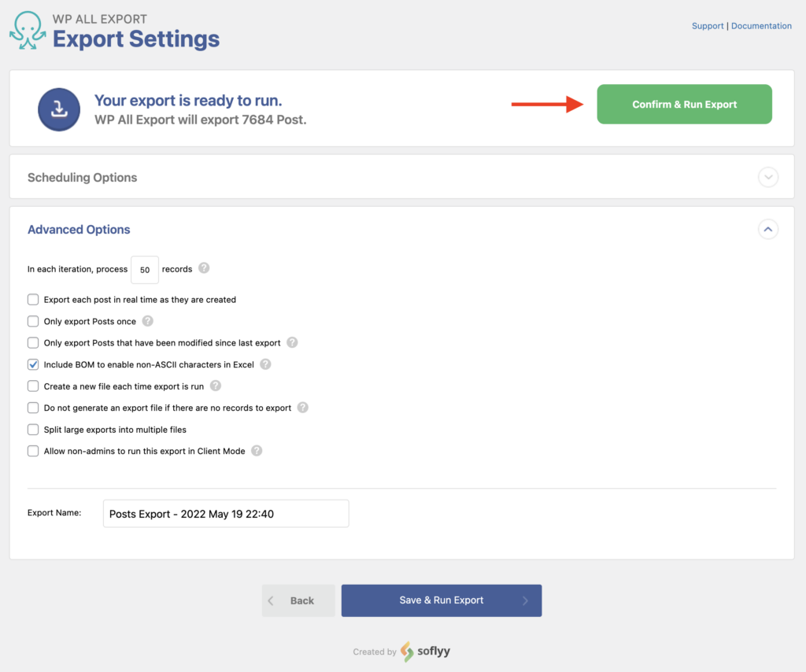The image size is (806, 672).
Task: Collapse the Advanced Options section
Action: pyautogui.click(x=768, y=229)
